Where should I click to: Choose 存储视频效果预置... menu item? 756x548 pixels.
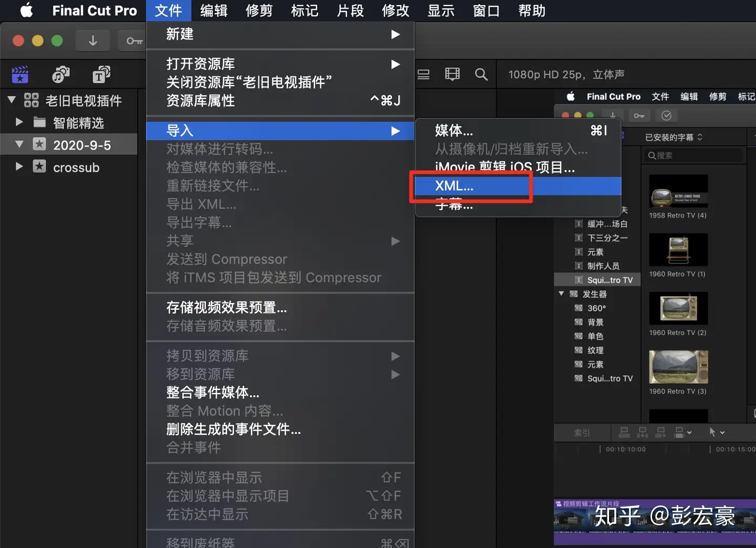coord(280,308)
